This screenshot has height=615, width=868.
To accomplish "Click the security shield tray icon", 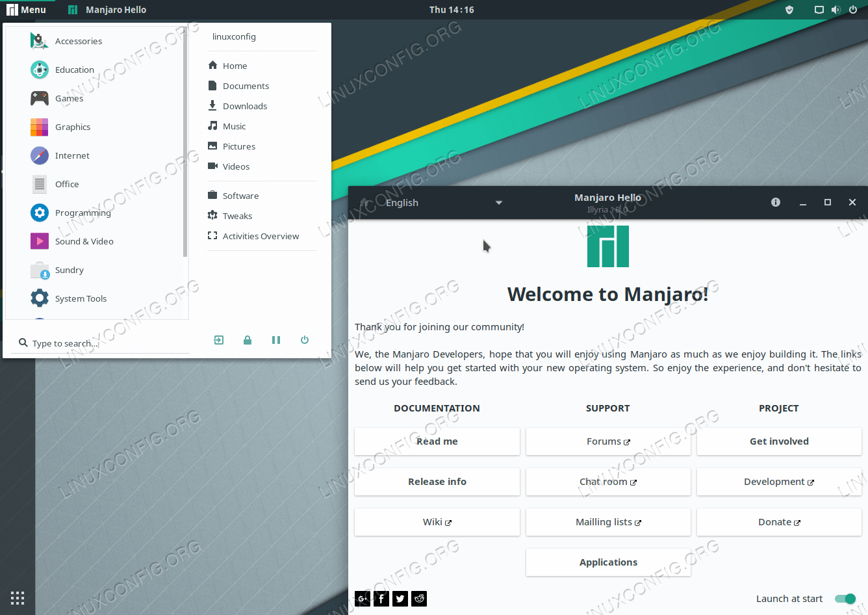I will tap(789, 10).
